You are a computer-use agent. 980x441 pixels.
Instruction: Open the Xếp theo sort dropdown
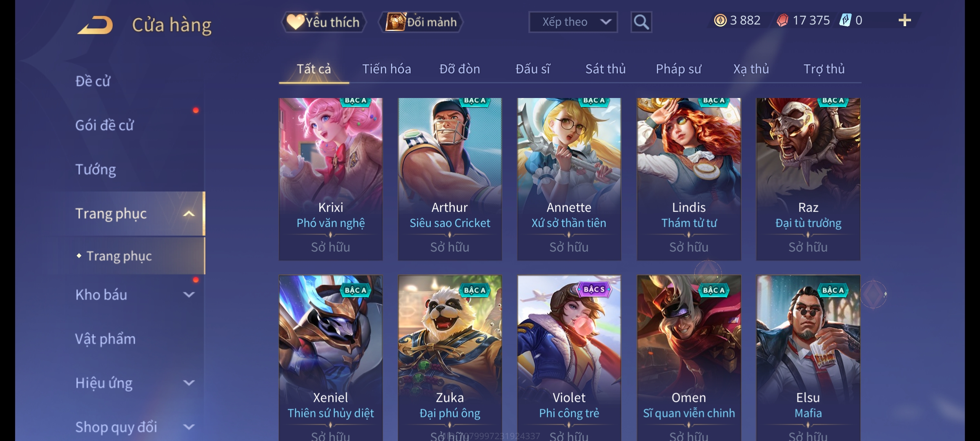click(x=573, y=22)
